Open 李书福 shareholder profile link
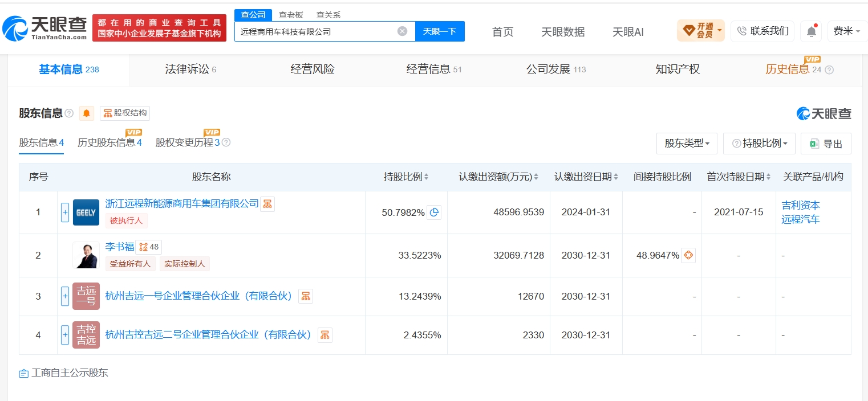Image resolution: width=868 pixels, height=401 pixels. click(x=120, y=247)
